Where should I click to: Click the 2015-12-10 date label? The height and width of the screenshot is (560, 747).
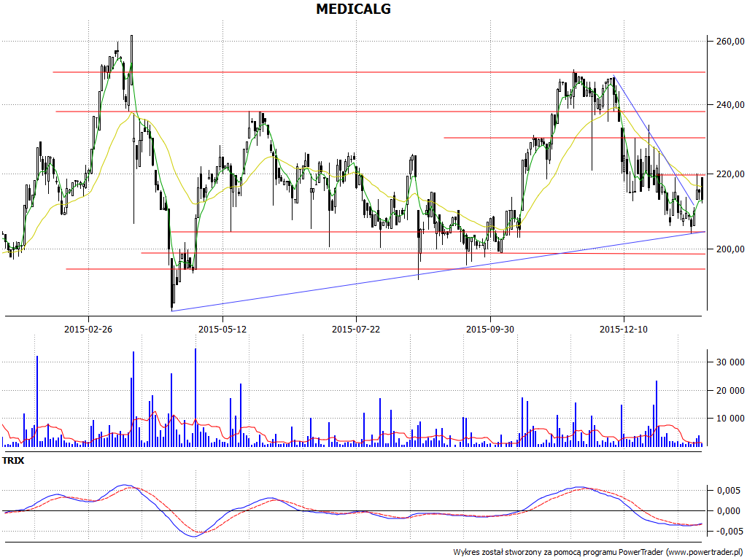(624, 329)
